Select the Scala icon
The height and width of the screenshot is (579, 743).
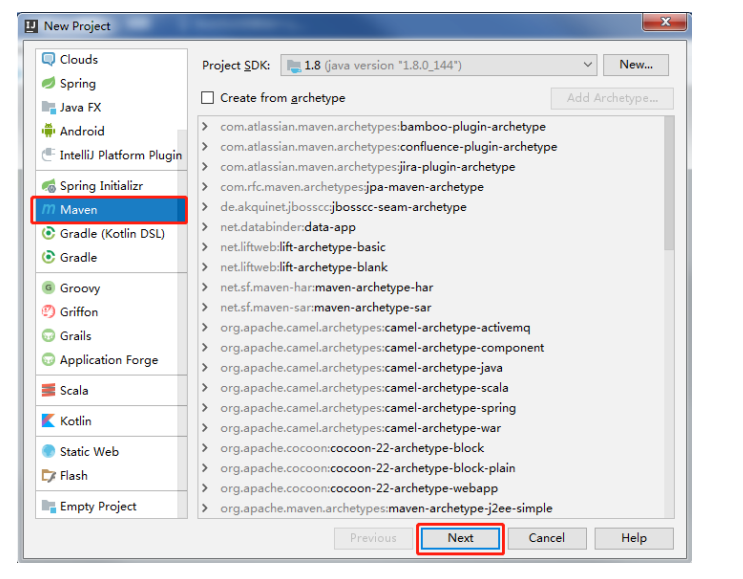48,390
